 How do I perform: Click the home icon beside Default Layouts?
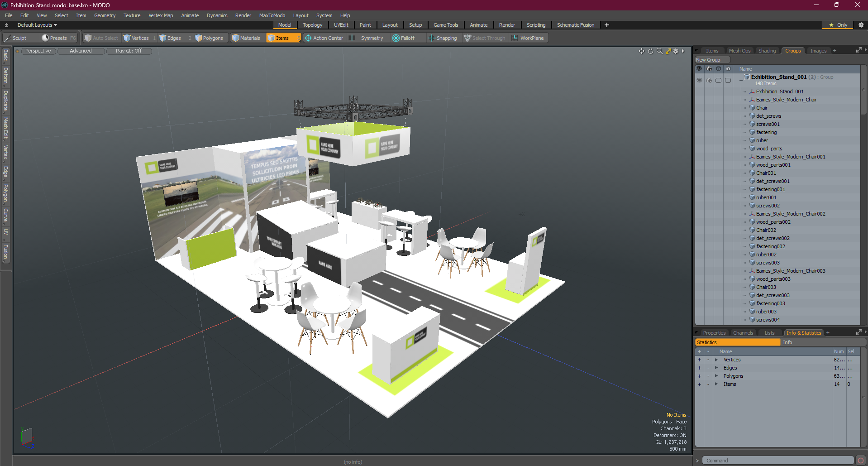tap(6, 25)
